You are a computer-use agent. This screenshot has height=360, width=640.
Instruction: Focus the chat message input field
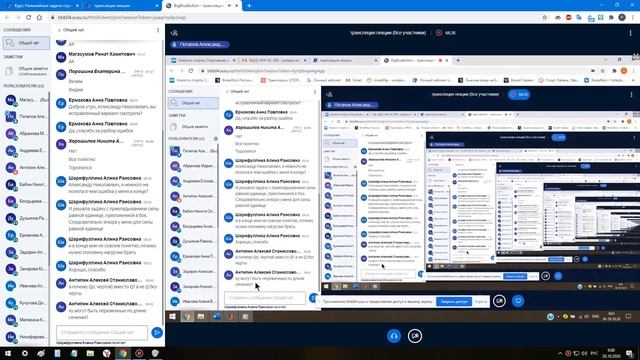pyautogui.click(x=102, y=333)
